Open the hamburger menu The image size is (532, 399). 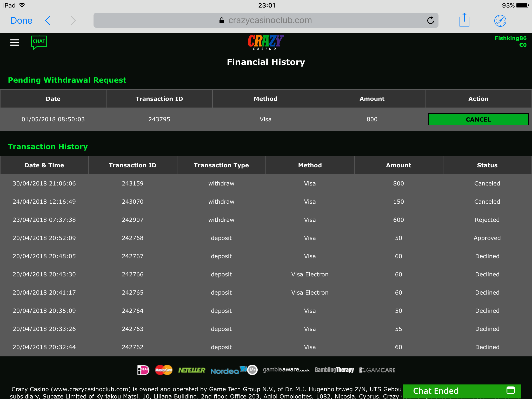tap(15, 42)
